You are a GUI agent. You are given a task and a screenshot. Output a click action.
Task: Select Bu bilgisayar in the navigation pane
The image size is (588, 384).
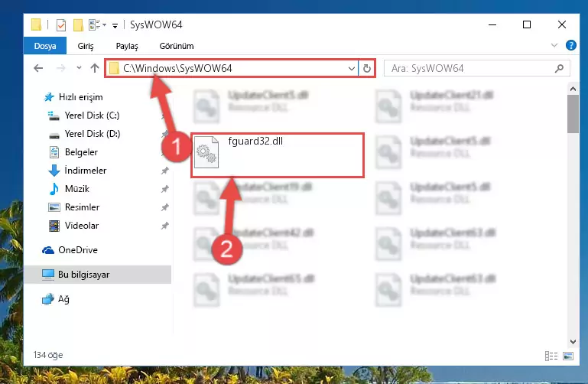tap(98, 275)
